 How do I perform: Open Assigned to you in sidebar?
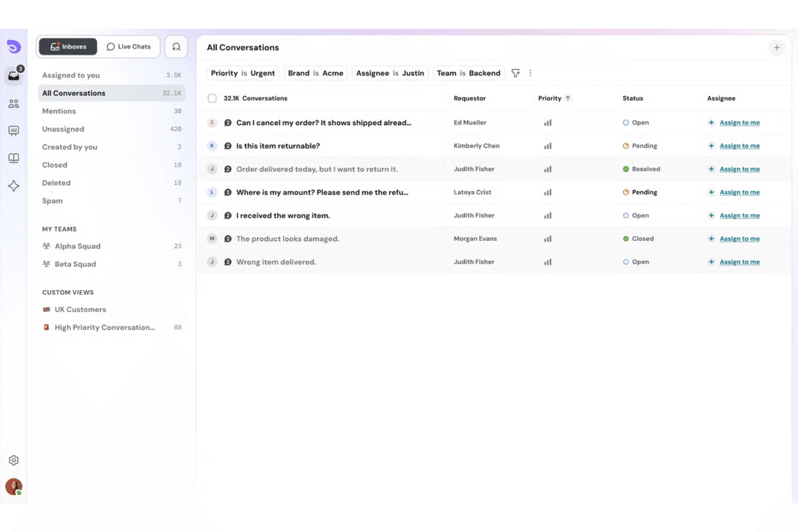(112, 75)
